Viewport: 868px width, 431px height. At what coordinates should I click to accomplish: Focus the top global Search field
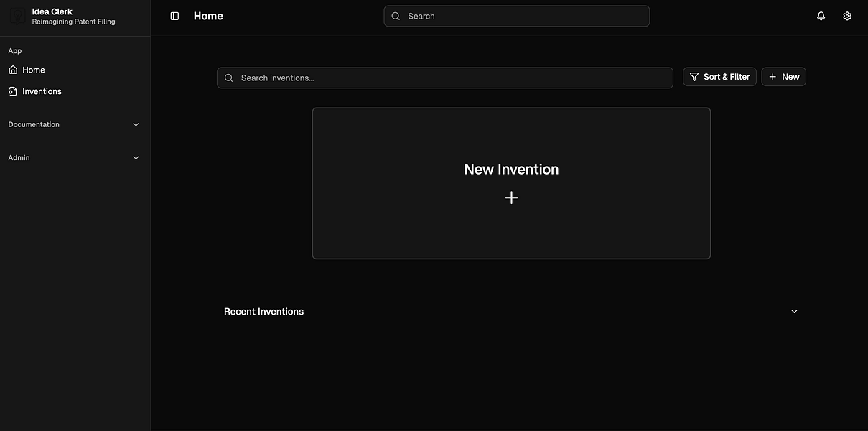tap(517, 16)
